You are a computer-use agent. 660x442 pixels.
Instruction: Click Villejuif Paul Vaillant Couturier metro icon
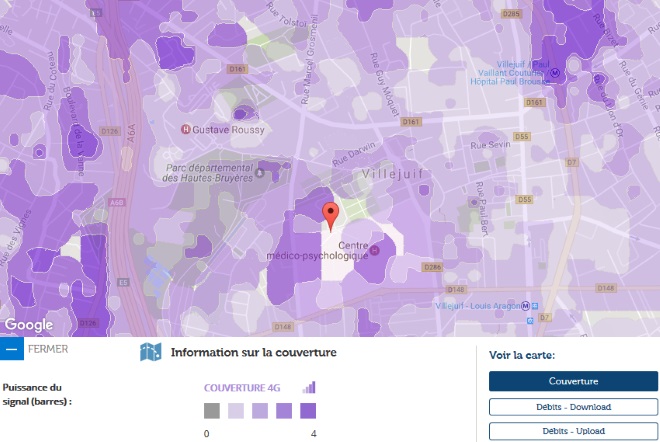pyautogui.click(x=556, y=73)
